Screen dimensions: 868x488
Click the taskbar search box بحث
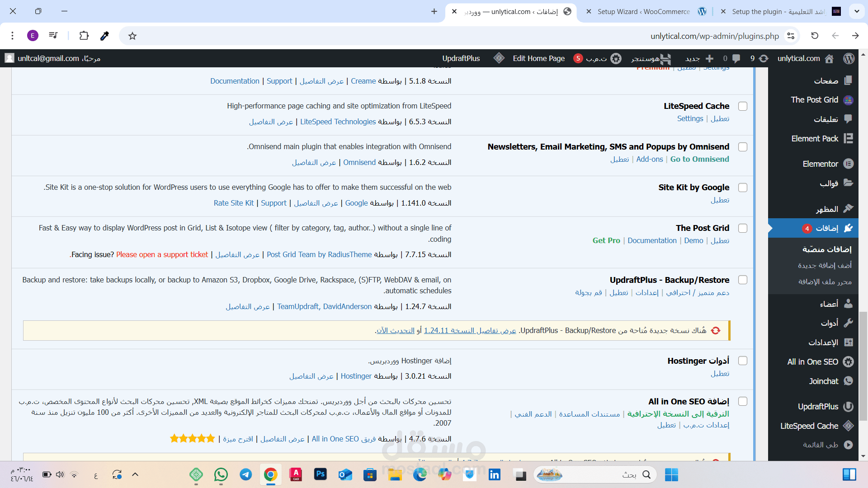pos(596,474)
